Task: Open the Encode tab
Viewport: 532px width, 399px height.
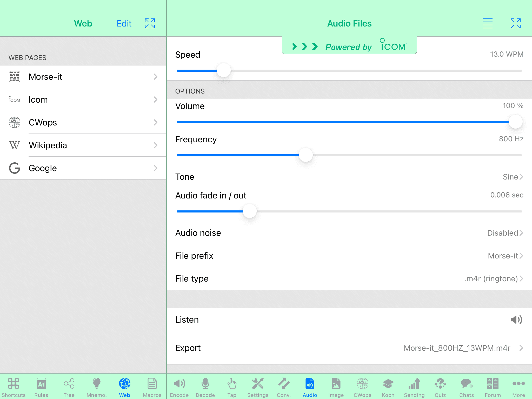Action: pos(179,387)
